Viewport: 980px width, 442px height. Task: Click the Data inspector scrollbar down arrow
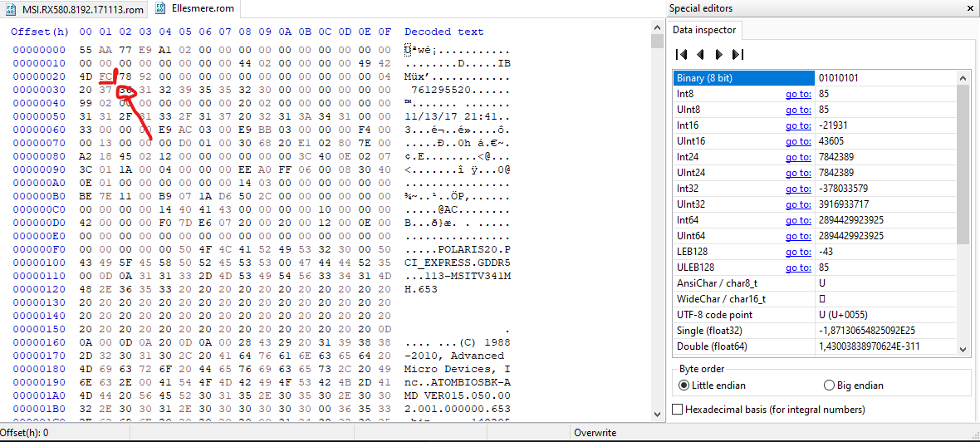(963, 349)
